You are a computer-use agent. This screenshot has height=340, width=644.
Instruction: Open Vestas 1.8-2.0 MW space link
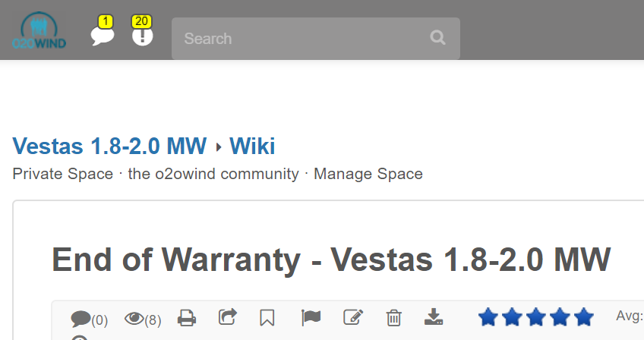point(109,146)
